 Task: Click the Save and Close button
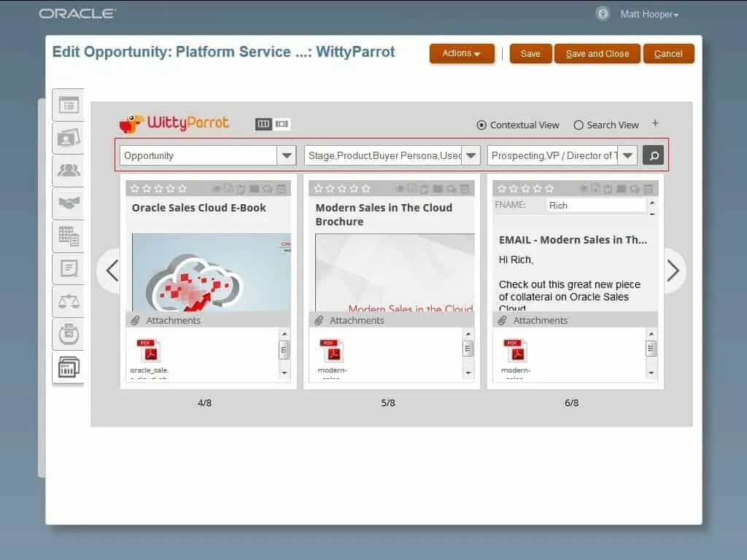[597, 54]
